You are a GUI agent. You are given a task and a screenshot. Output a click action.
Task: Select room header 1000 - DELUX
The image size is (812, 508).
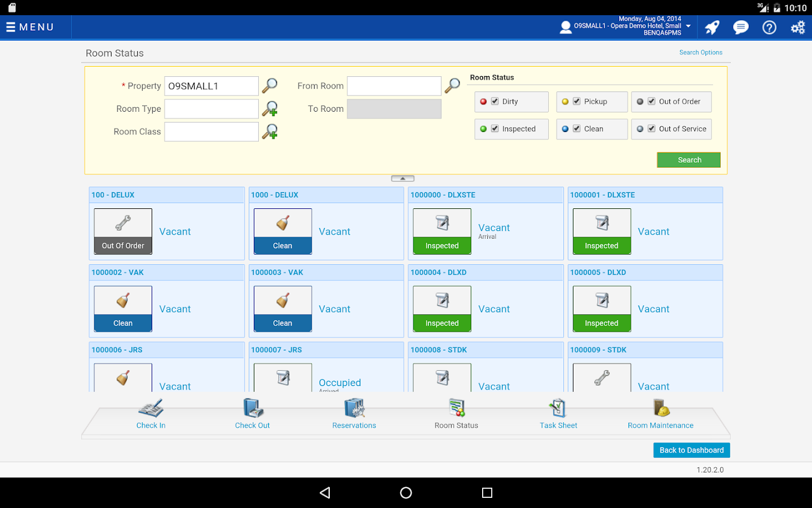pyautogui.click(x=326, y=195)
